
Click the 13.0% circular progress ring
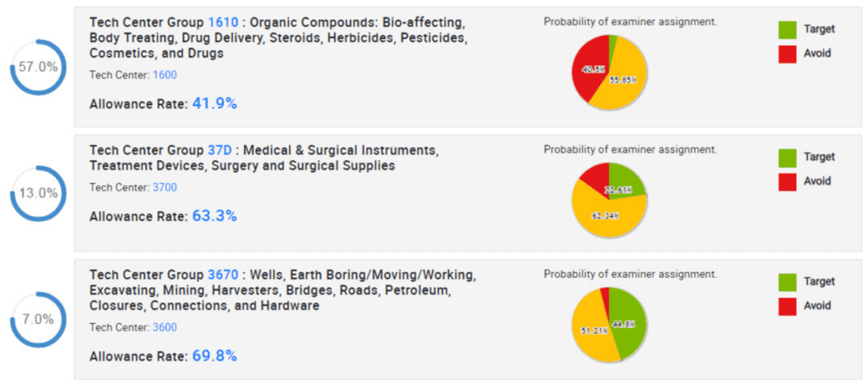pos(38,192)
